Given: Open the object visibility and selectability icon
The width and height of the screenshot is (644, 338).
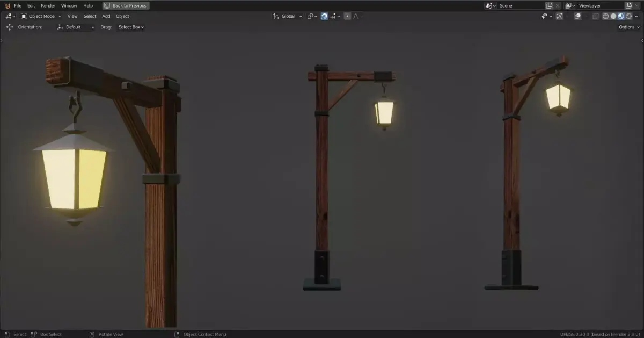Looking at the screenshot, I should (x=547, y=16).
